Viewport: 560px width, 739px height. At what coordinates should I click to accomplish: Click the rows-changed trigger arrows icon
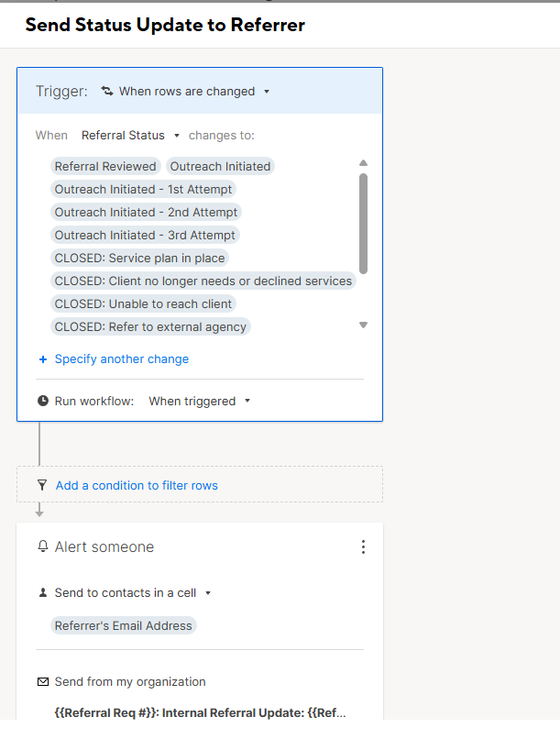point(107,91)
